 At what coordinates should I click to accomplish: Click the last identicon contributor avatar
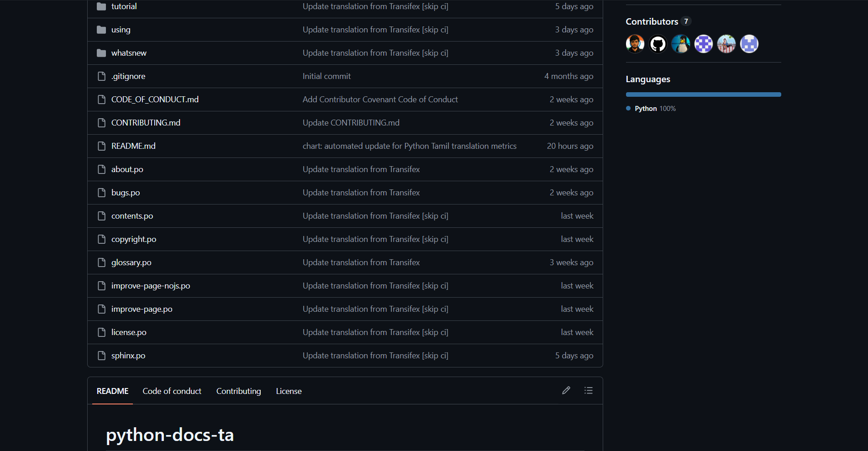(749, 44)
